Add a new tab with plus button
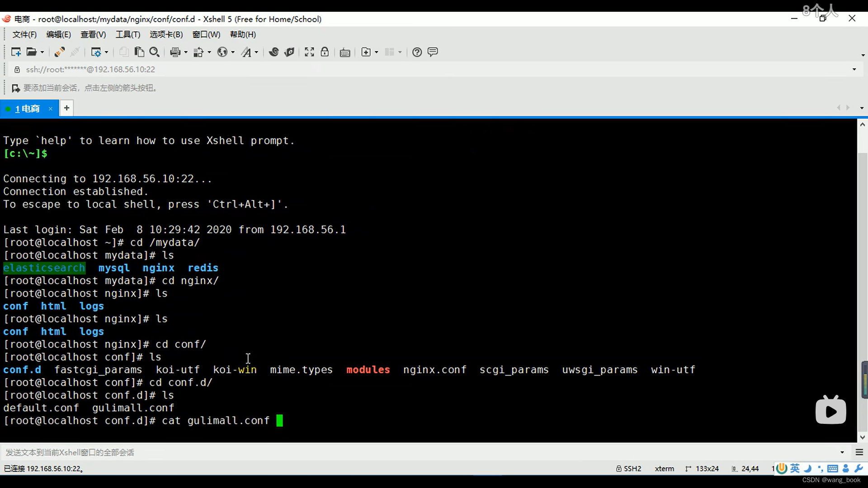 [x=66, y=108]
